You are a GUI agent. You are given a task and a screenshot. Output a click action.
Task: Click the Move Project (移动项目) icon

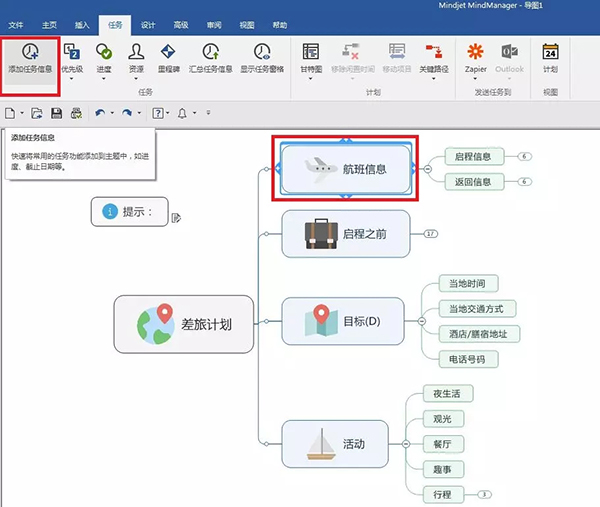(x=397, y=51)
